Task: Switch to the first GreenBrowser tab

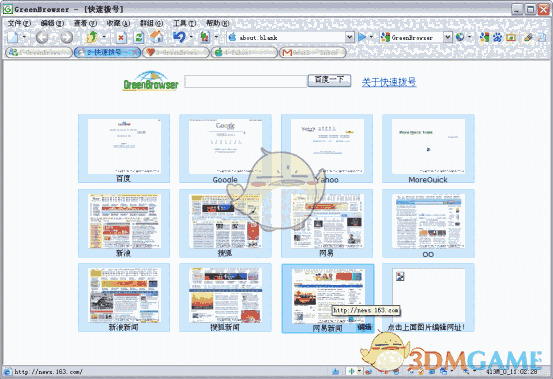Action: click(39, 52)
